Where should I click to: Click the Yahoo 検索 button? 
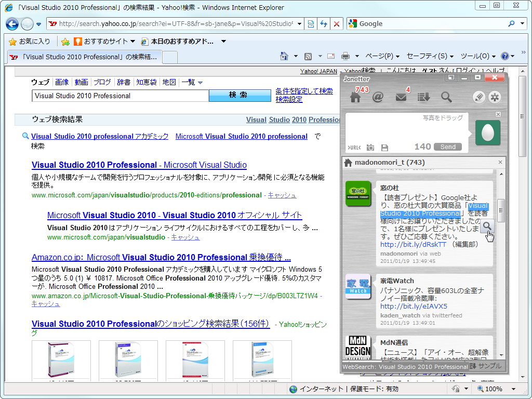240,96
